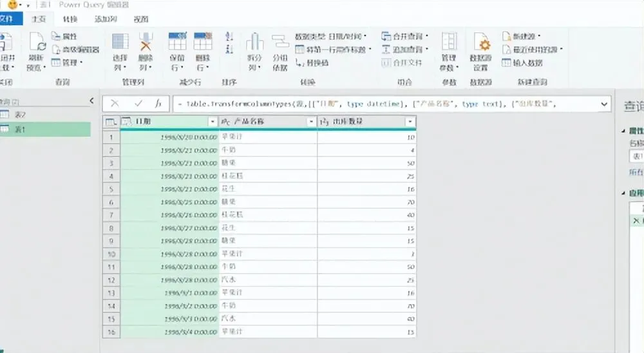
Task: Click Replace Values (替换值)
Action: pyautogui.click(x=312, y=63)
